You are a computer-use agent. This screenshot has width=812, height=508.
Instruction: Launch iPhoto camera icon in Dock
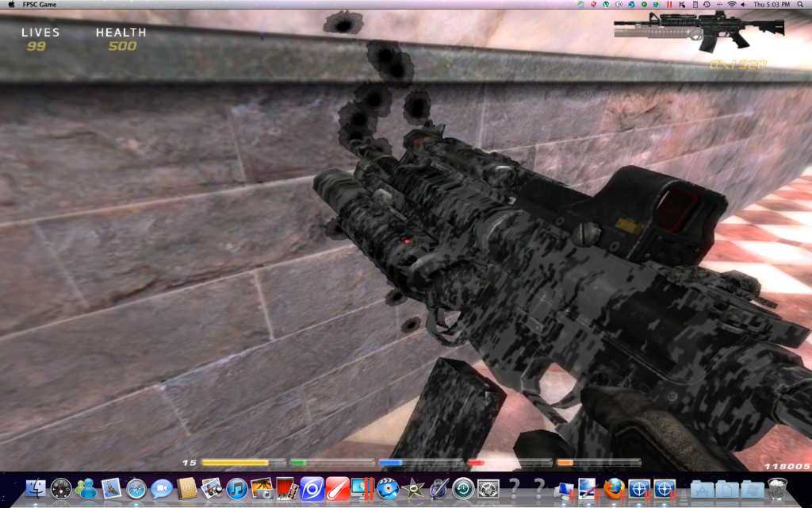(262, 489)
